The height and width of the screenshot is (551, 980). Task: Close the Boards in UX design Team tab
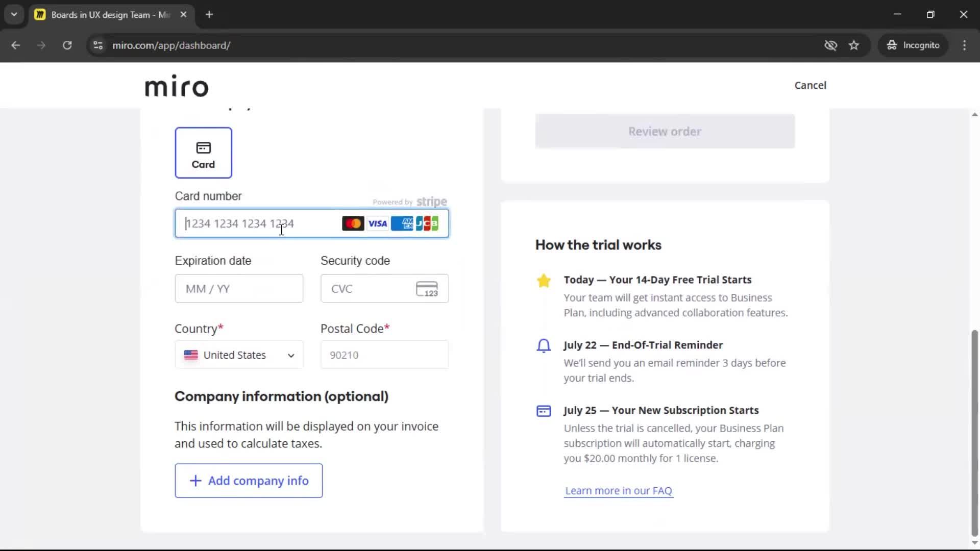tap(183, 15)
